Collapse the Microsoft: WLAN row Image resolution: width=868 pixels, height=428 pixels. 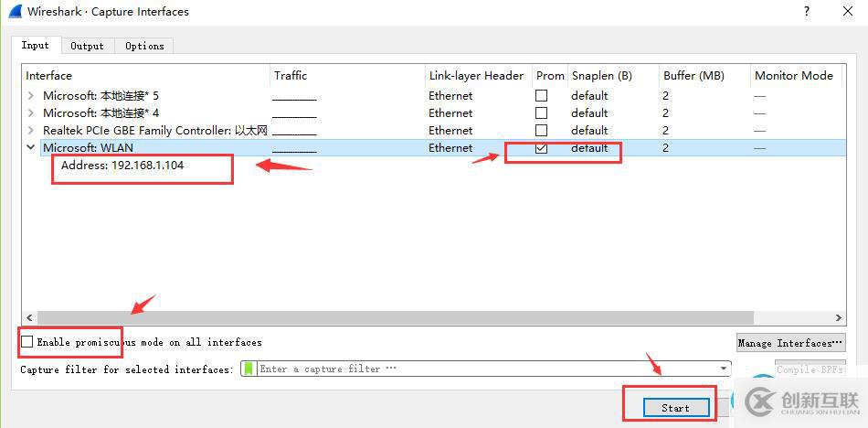(x=30, y=148)
